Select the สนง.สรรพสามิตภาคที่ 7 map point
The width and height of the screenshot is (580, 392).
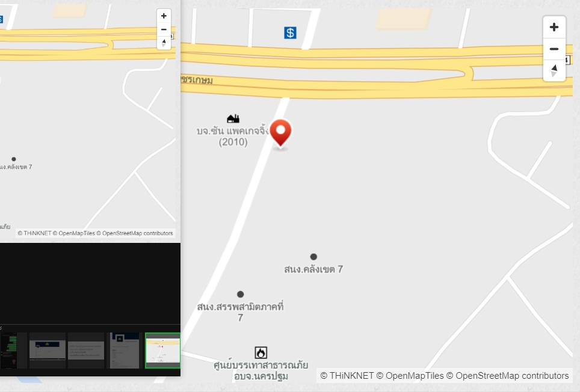point(241,294)
